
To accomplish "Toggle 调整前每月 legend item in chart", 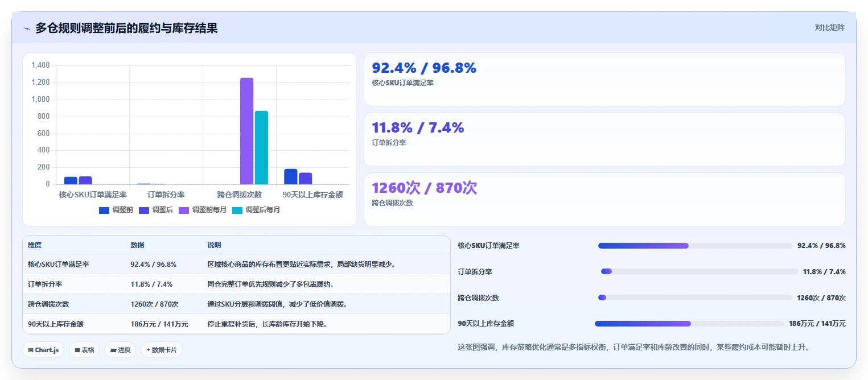I will (203, 210).
